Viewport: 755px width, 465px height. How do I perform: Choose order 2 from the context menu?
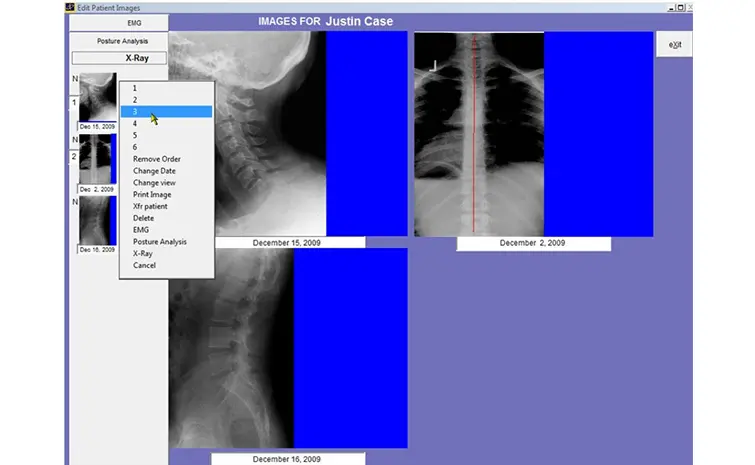point(166,100)
